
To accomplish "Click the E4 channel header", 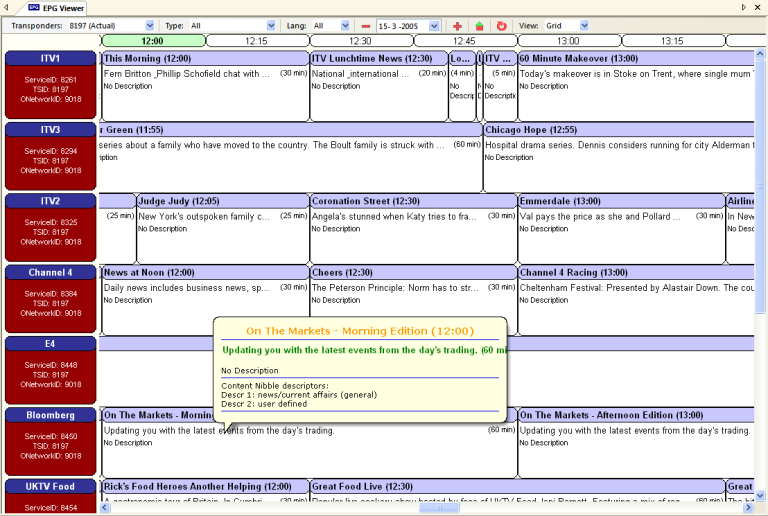I will pos(50,344).
